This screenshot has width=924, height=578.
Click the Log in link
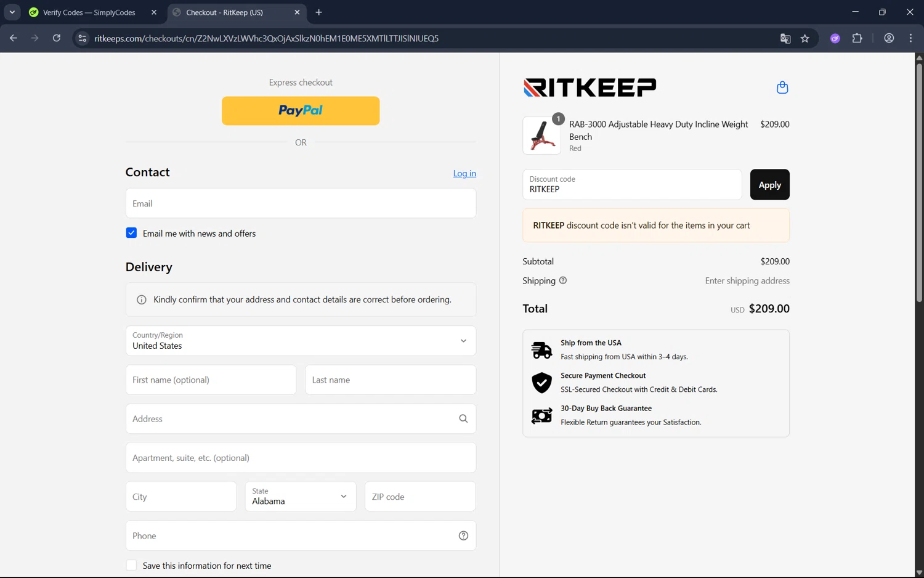tap(464, 174)
